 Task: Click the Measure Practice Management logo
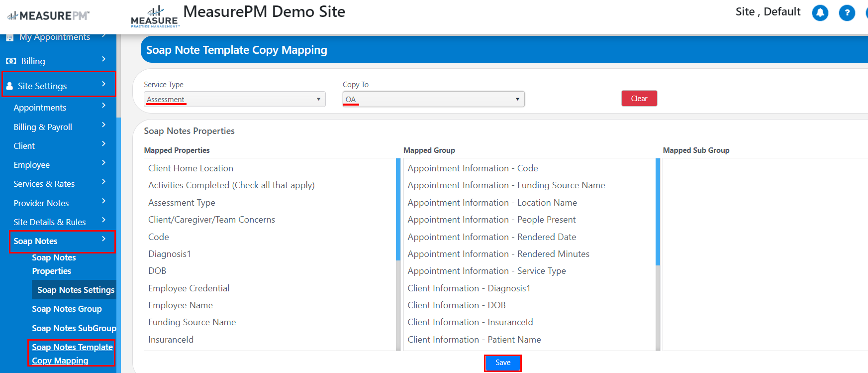coord(155,17)
